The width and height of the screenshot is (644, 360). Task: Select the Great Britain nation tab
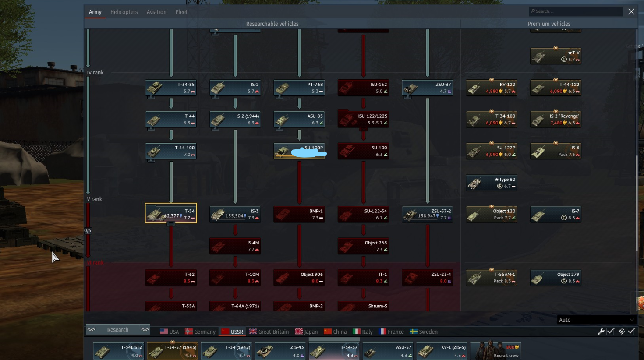point(269,332)
